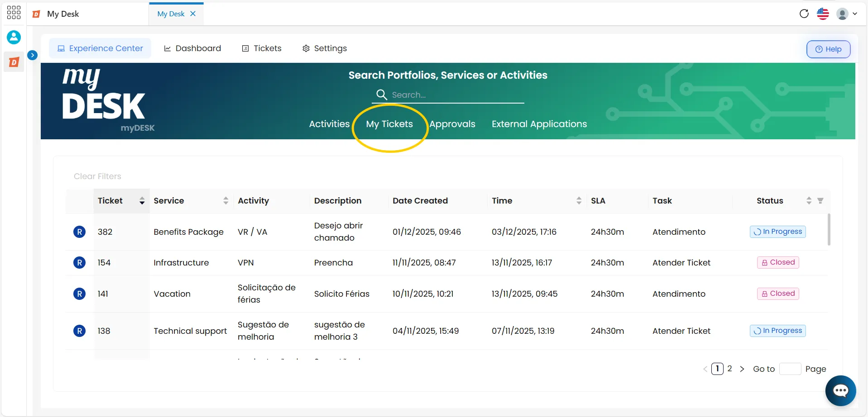The height and width of the screenshot is (417, 868).
Task: Open the Approvals banner tab
Action: click(452, 124)
